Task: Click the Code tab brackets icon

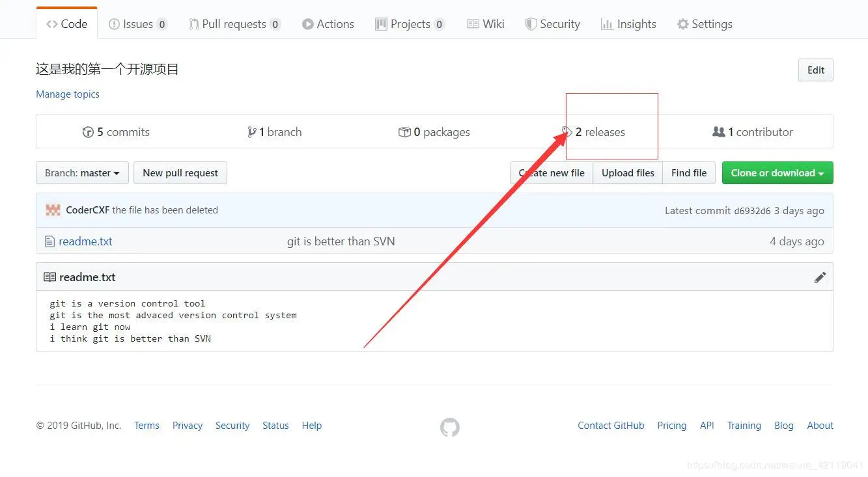Action: pos(51,24)
